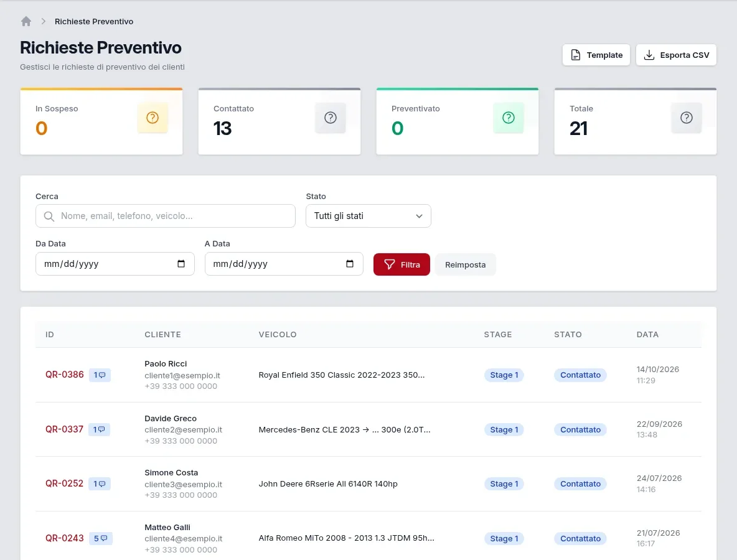Go to home via breadcrumb house icon

point(26,21)
